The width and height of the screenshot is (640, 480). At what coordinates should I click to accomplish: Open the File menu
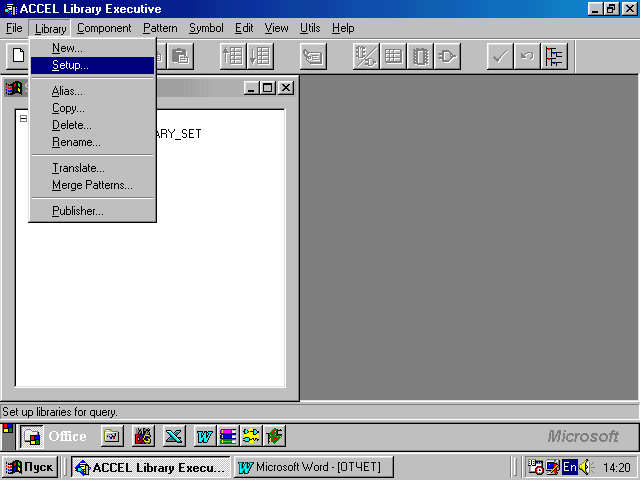point(14,28)
